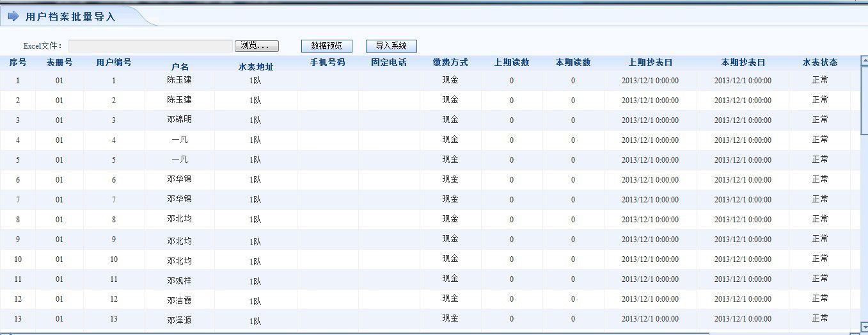Click the 邓洁霞 name cell in row 12
868x335 pixels.
[x=180, y=300]
